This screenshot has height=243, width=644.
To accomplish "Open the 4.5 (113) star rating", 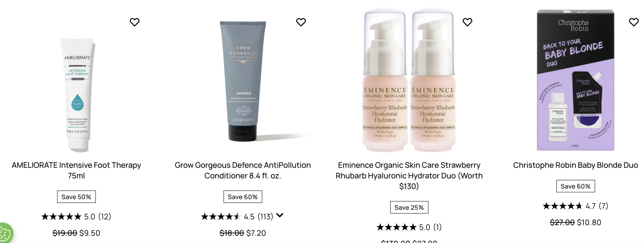I will pyautogui.click(x=237, y=217).
